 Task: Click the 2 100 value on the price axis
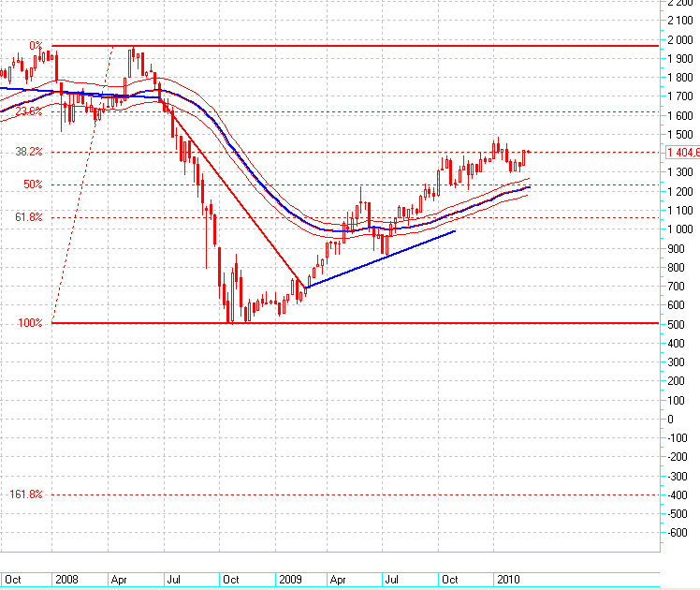pyautogui.click(x=680, y=20)
